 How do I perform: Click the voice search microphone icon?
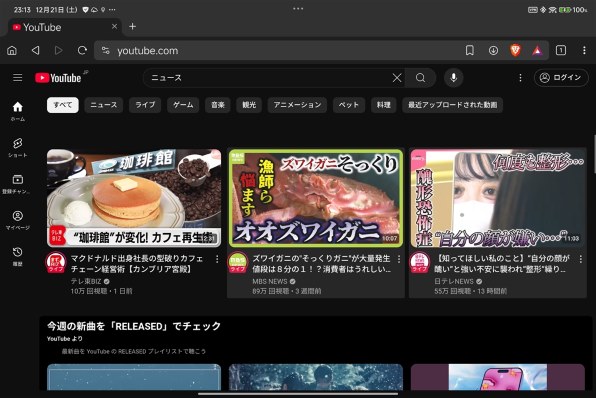453,78
